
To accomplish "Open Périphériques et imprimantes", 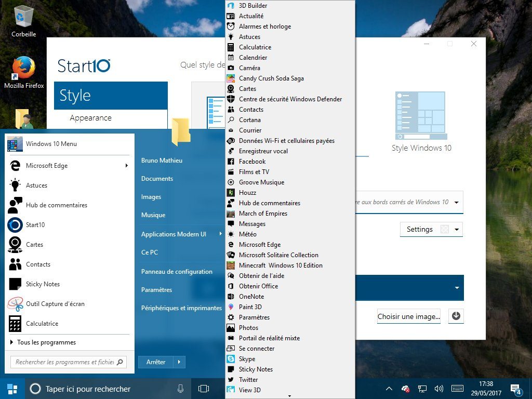I will click(181, 308).
